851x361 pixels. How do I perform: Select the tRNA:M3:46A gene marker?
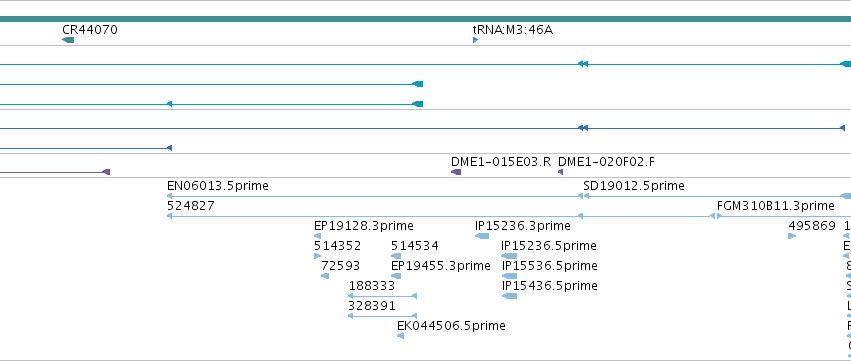point(475,40)
